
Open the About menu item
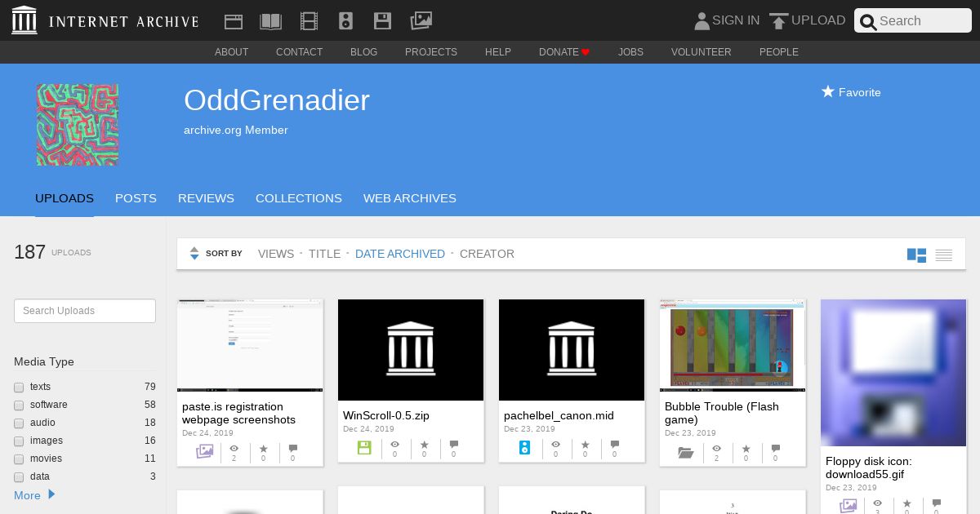[231, 52]
